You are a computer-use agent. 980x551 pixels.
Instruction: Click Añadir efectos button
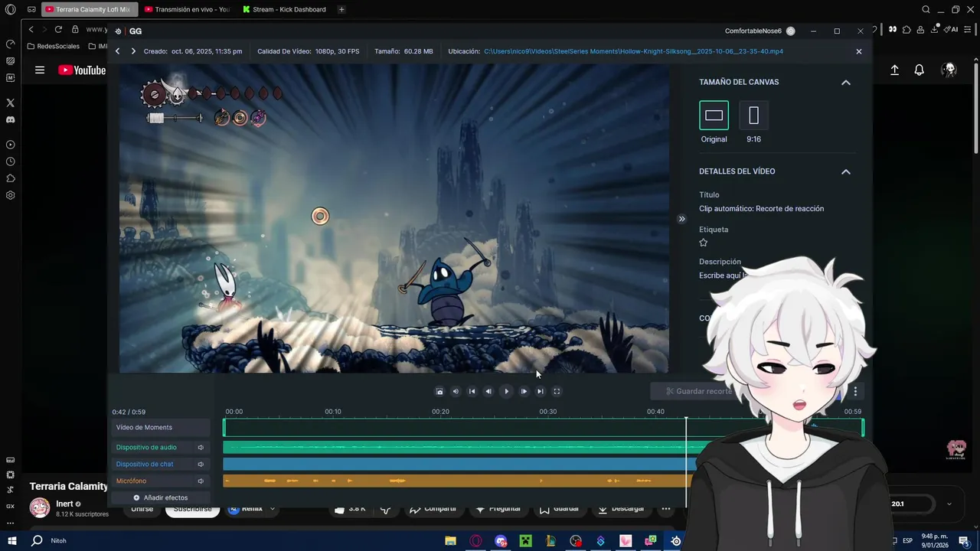[160, 497]
